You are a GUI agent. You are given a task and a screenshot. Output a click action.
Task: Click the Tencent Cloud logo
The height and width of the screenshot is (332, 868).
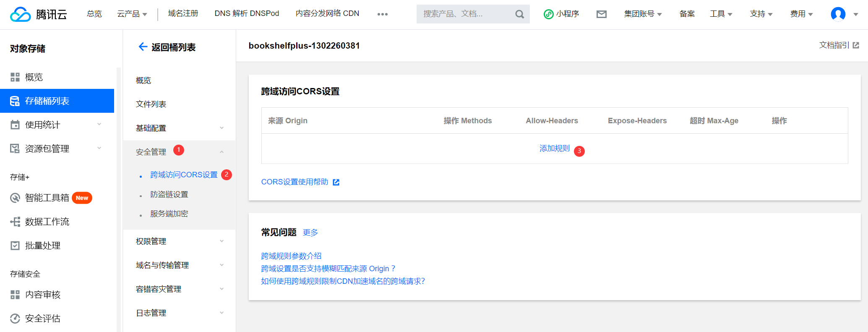click(38, 14)
